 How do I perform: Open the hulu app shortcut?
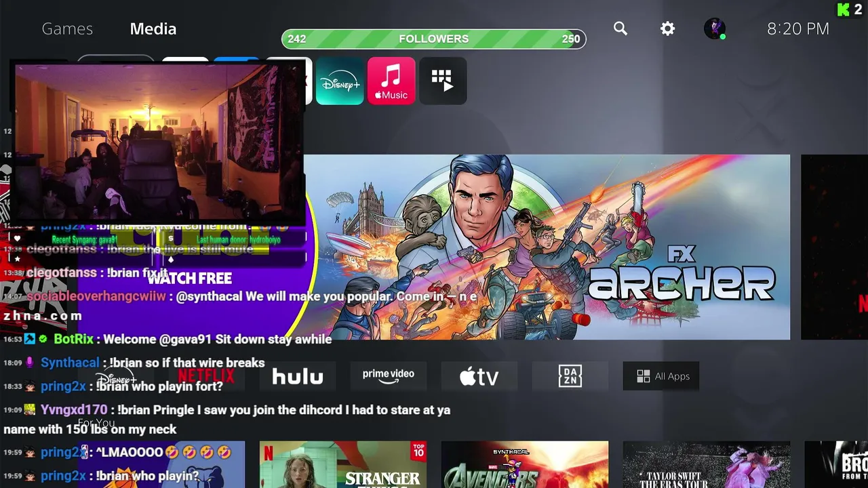(298, 376)
